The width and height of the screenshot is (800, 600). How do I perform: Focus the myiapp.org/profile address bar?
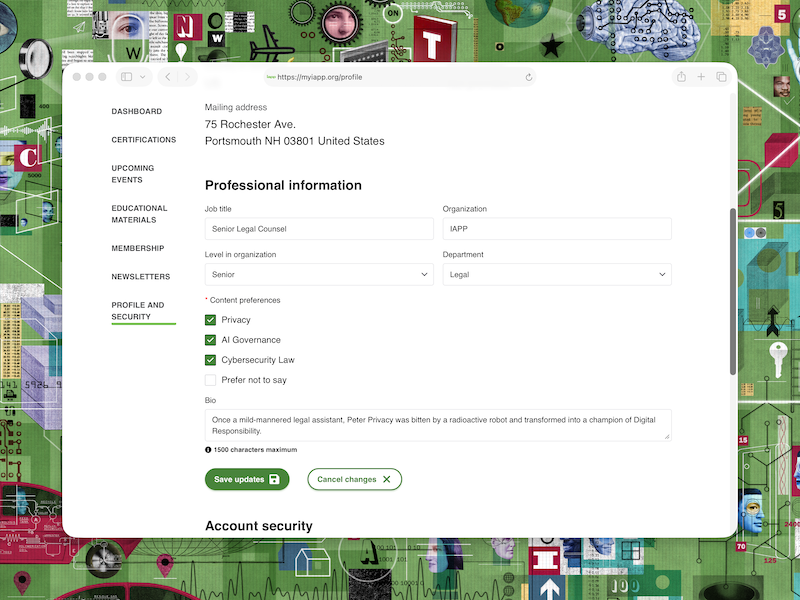(x=400, y=77)
